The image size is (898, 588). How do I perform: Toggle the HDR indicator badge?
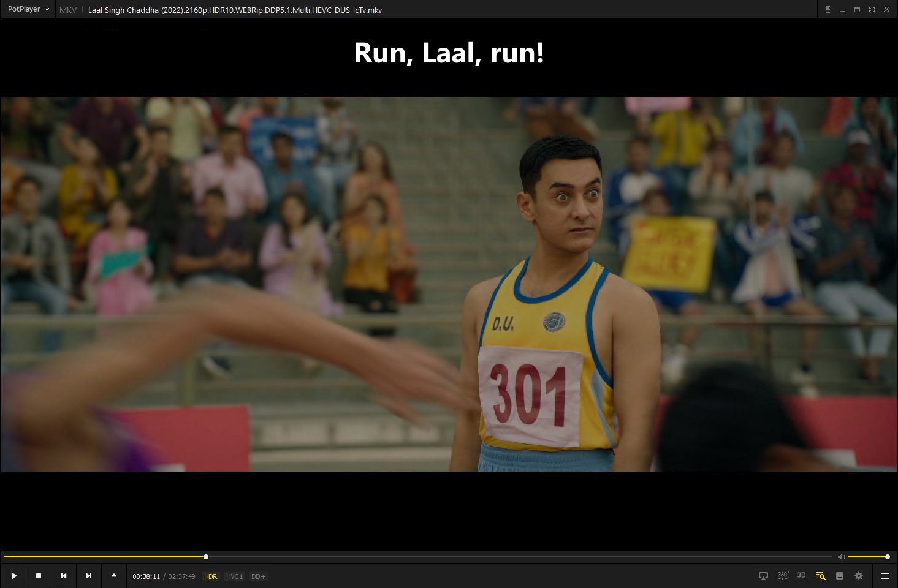point(210,576)
